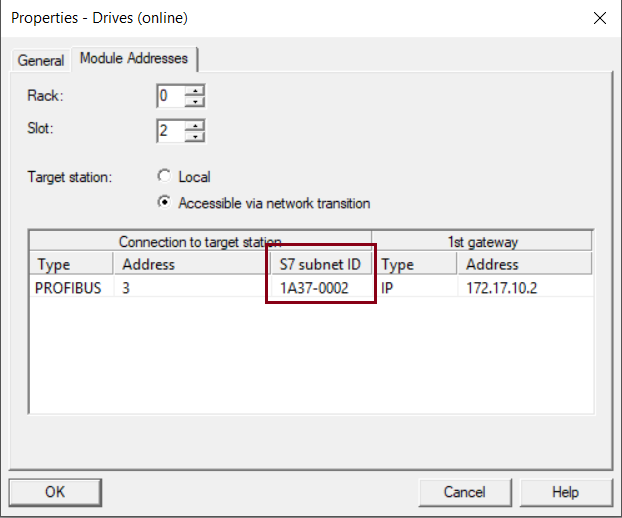Select the gateway type cell IP

415,288
